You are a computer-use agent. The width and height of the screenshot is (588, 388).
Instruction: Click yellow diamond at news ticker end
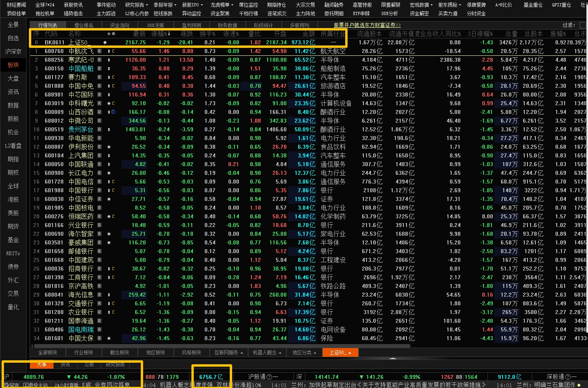579,385
